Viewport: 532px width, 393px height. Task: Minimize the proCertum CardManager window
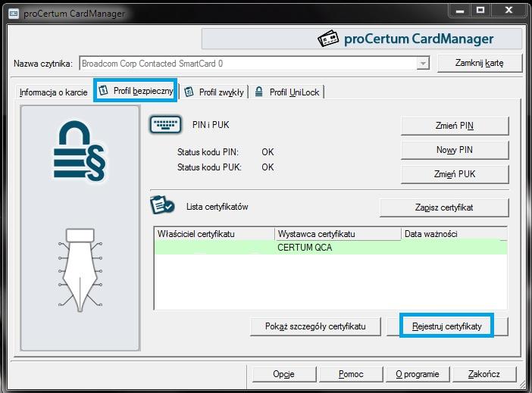pos(460,11)
